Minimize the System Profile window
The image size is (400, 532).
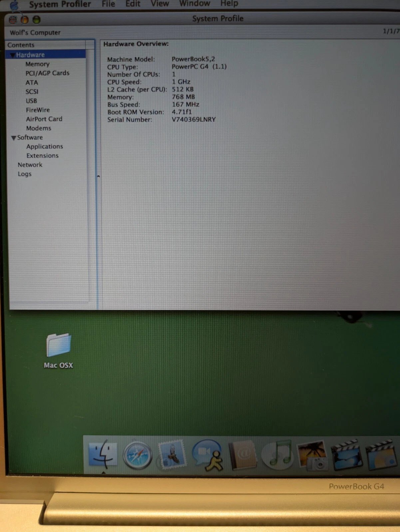tap(25, 20)
